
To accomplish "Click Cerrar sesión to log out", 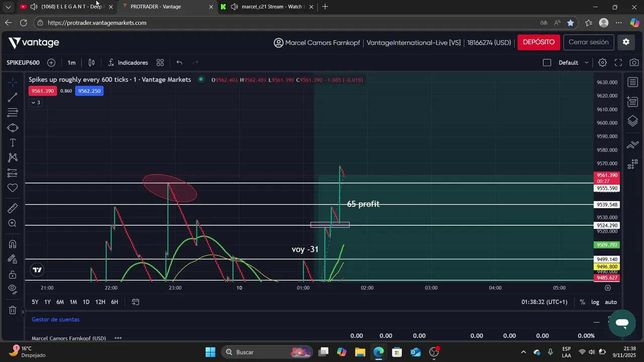I will (589, 42).
